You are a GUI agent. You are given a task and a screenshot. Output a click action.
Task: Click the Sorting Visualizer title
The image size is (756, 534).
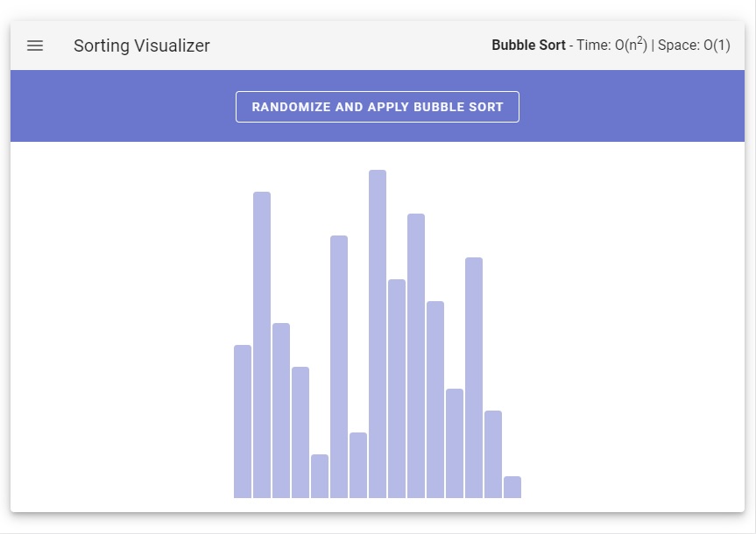click(142, 46)
